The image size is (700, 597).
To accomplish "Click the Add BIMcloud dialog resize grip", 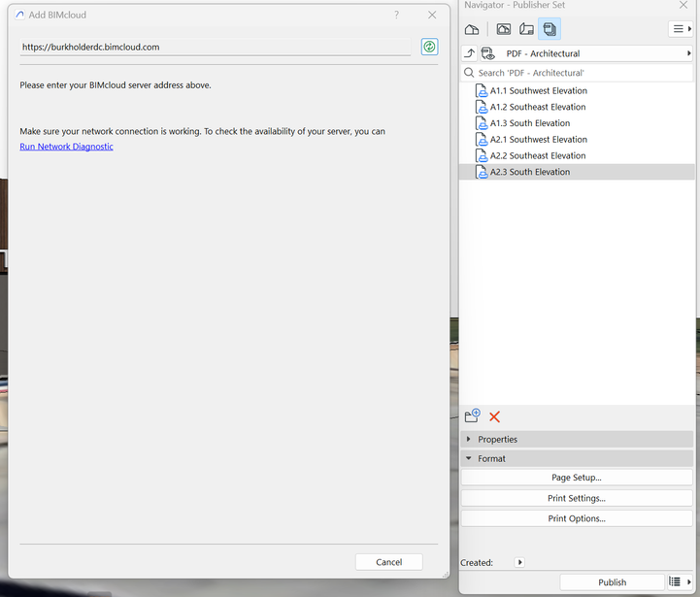I will 446,575.
